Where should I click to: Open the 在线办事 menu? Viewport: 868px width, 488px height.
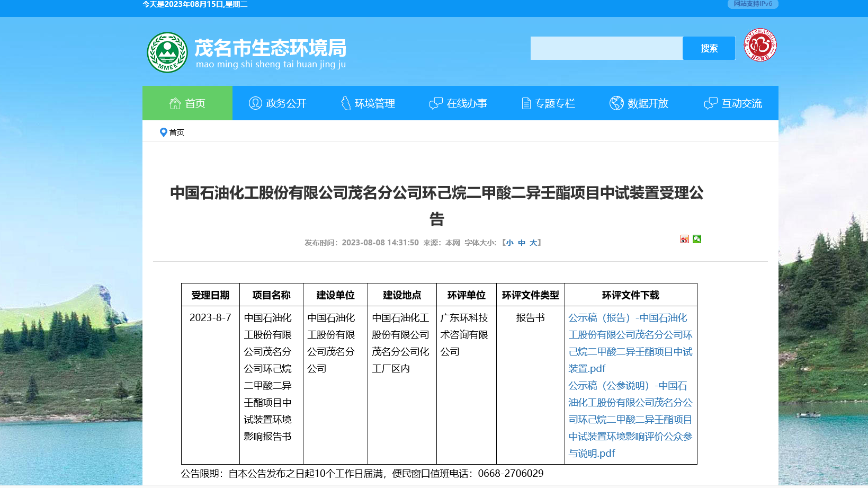(x=466, y=103)
